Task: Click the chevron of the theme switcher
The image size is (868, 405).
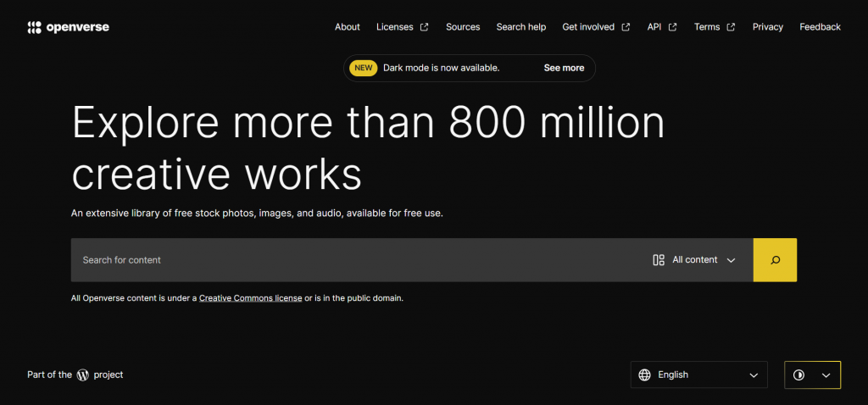Action: (826, 375)
